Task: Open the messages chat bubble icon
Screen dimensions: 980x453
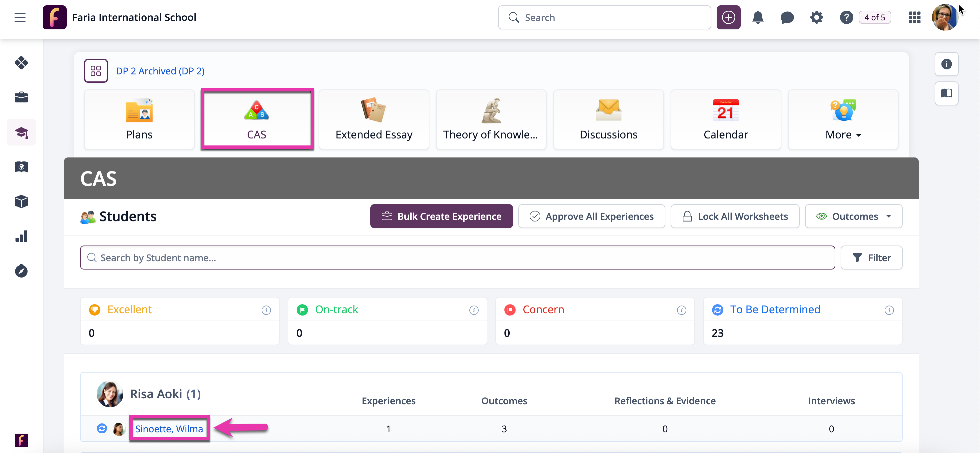Action: tap(787, 17)
